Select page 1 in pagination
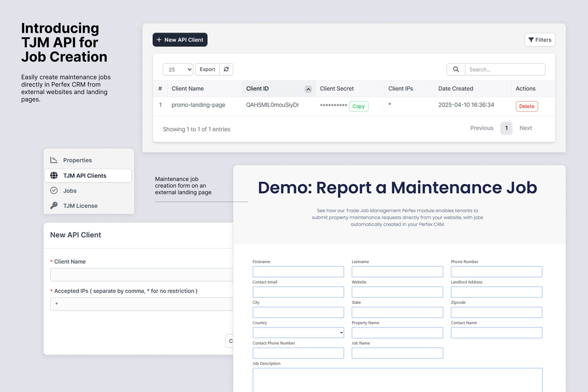588x392 pixels. click(x=506, y=128)
